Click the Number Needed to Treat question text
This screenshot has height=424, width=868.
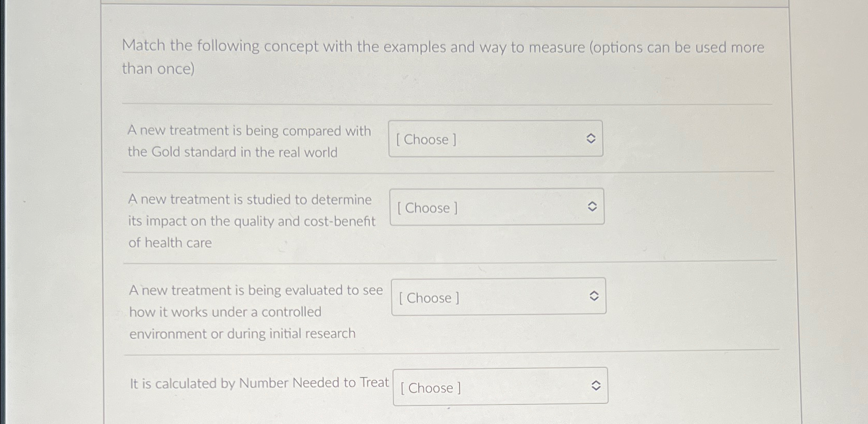(259, 383)
